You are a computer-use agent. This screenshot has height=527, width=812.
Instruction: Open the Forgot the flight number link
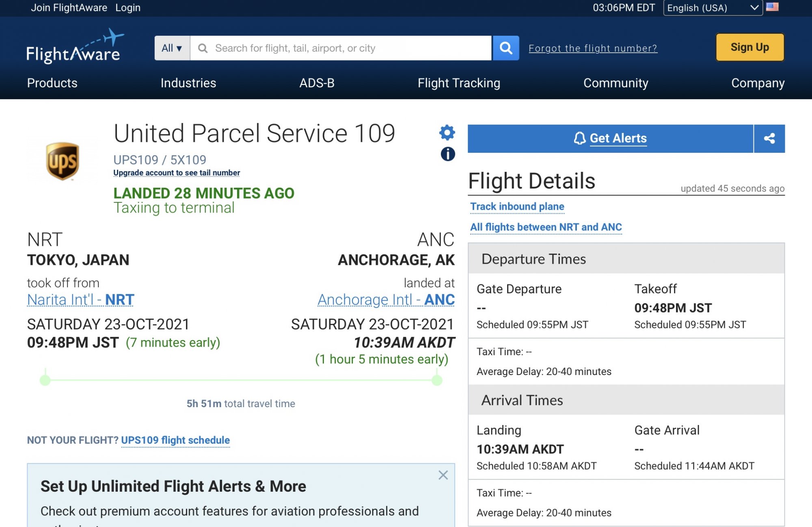593,48
